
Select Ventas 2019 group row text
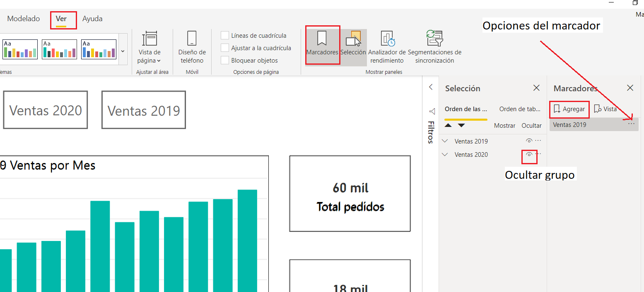pyautogui.click(x=471, y=141)
